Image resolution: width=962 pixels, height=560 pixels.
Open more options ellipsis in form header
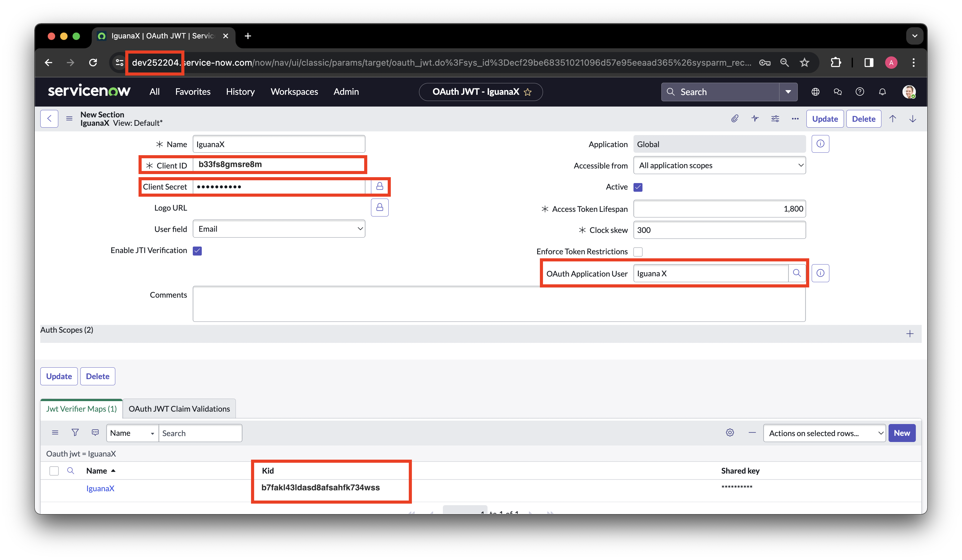point(795,119)
